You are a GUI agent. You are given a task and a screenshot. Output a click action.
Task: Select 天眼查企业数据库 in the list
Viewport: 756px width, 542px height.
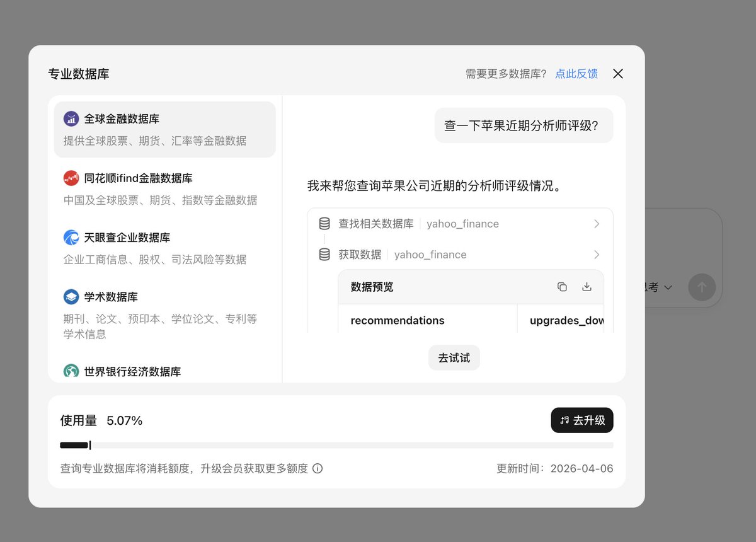point(165,248)
